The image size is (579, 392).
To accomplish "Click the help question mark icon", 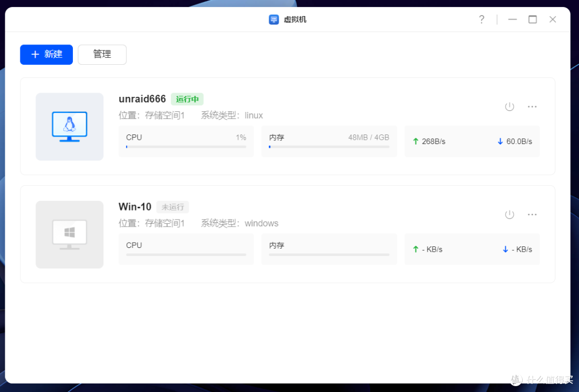I will (x=481, y=19).
